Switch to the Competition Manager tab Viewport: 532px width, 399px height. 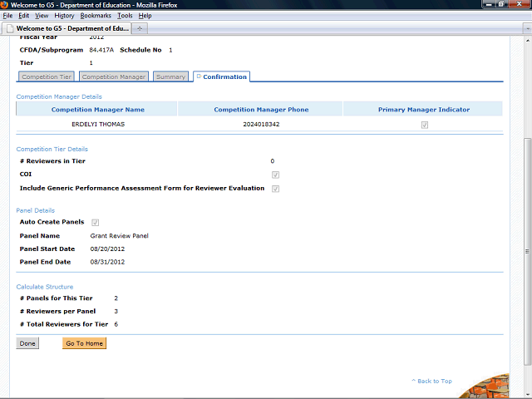(x=114, y=76)
